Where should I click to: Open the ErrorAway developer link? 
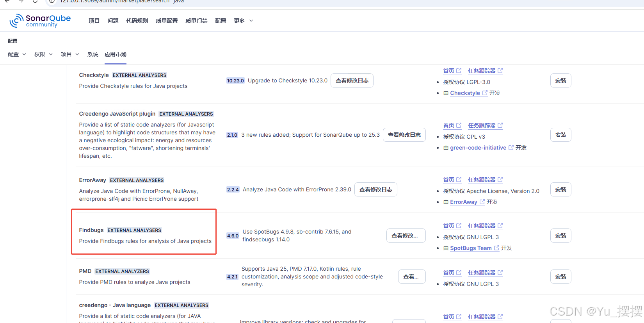[468, 202]
